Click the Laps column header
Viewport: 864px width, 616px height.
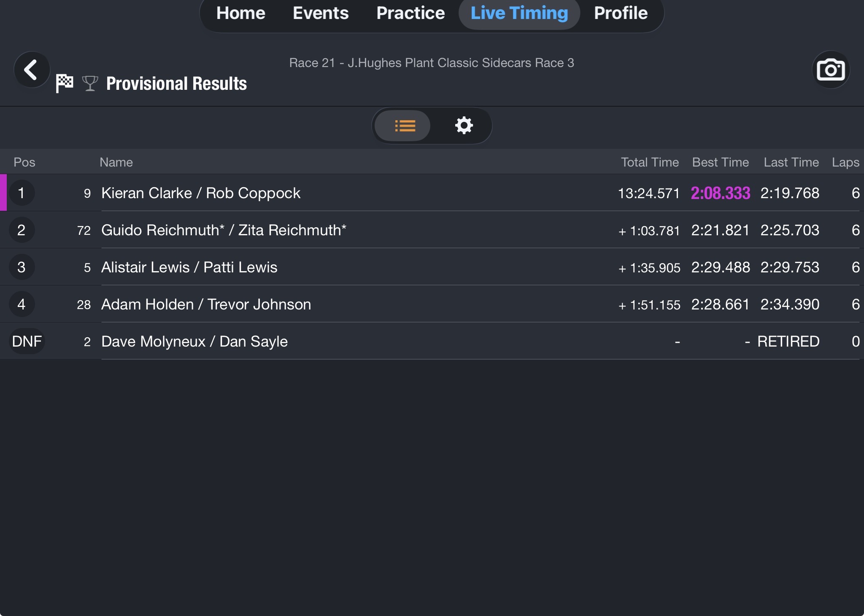pyautogui.click(x=845, y=162)
